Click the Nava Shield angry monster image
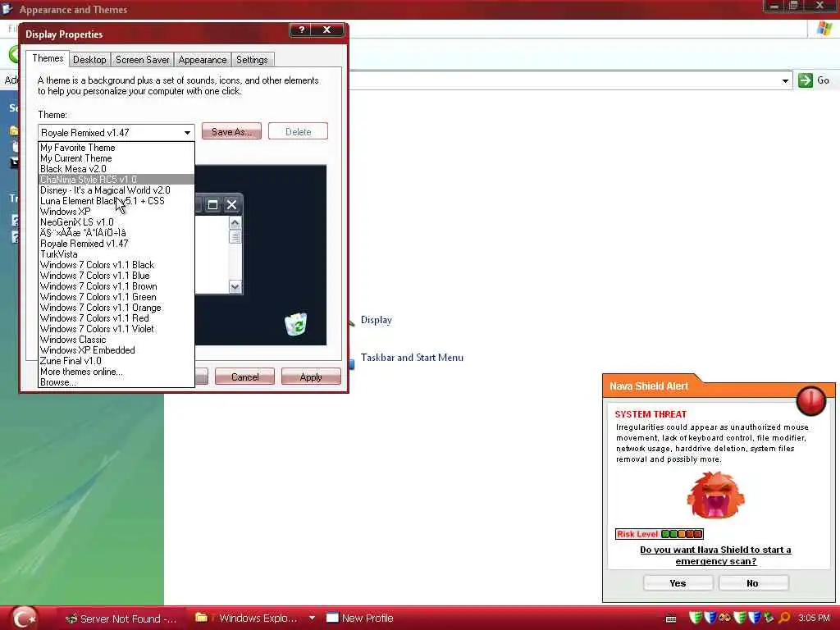Image resolution: width=840 pixels, height=630 pixels. coord(715,495)
